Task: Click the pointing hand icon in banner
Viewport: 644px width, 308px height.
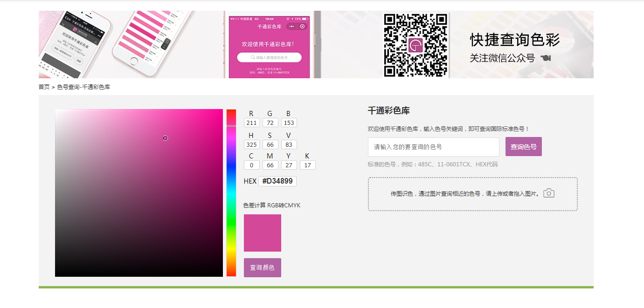Action: (x=546, y=58)
